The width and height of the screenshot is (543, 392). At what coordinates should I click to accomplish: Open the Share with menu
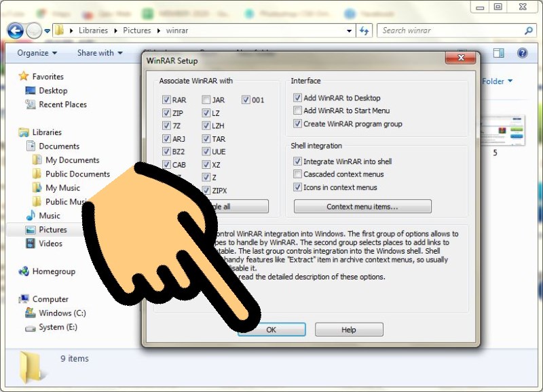100,53
